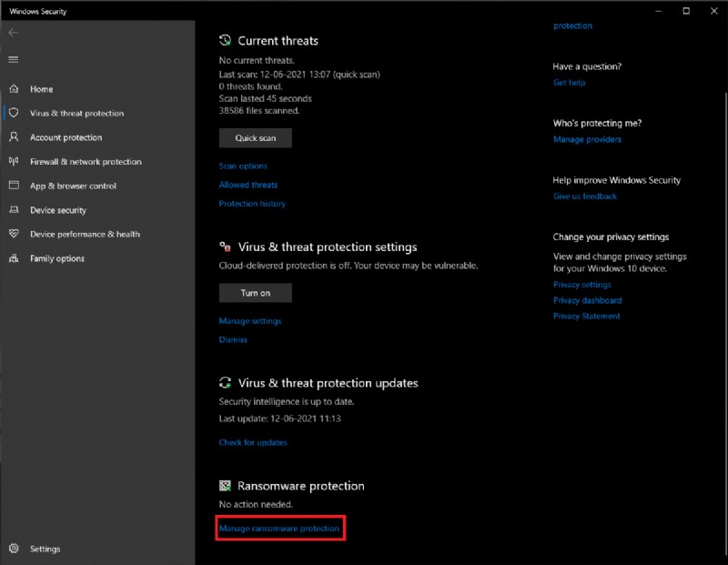Run a Quick scan
The width and height of the screenshot is (728, 565).
[x=256, y=137]
